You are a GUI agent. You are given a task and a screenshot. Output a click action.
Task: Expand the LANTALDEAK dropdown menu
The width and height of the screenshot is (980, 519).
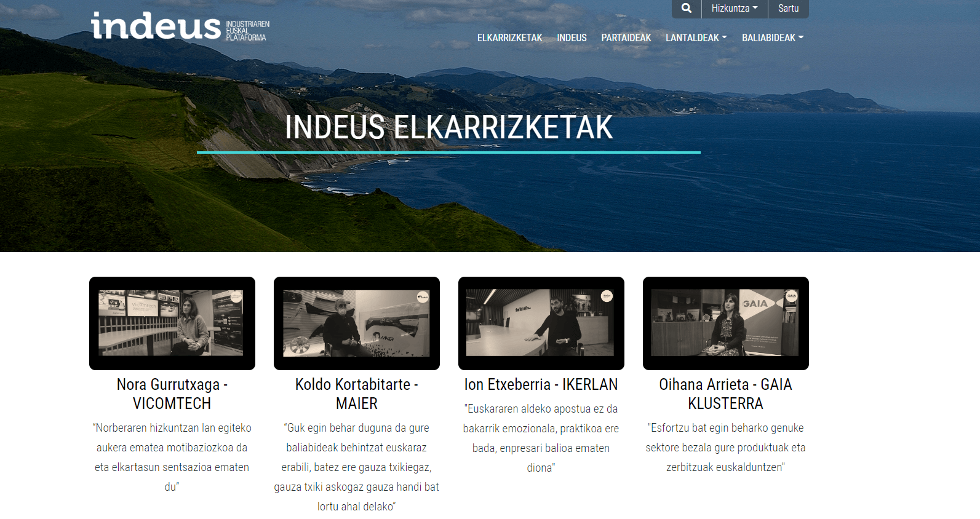pyautogui.click(x=696, y=38)
